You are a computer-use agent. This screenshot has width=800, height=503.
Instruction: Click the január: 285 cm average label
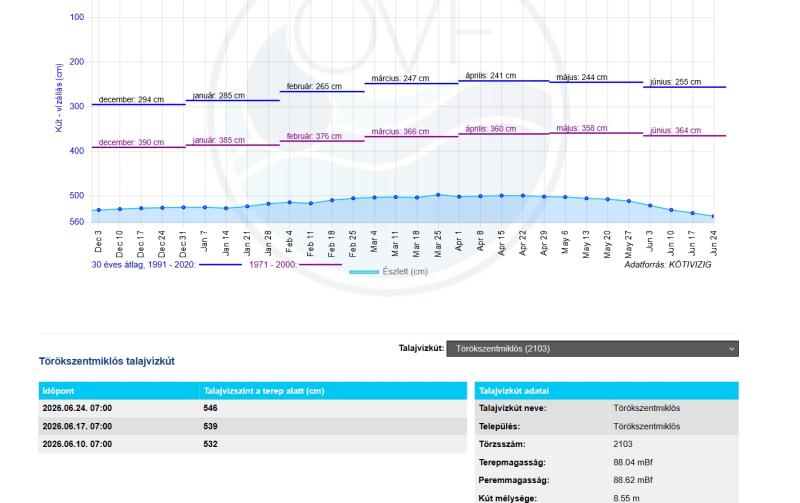(x=218, y=95)
